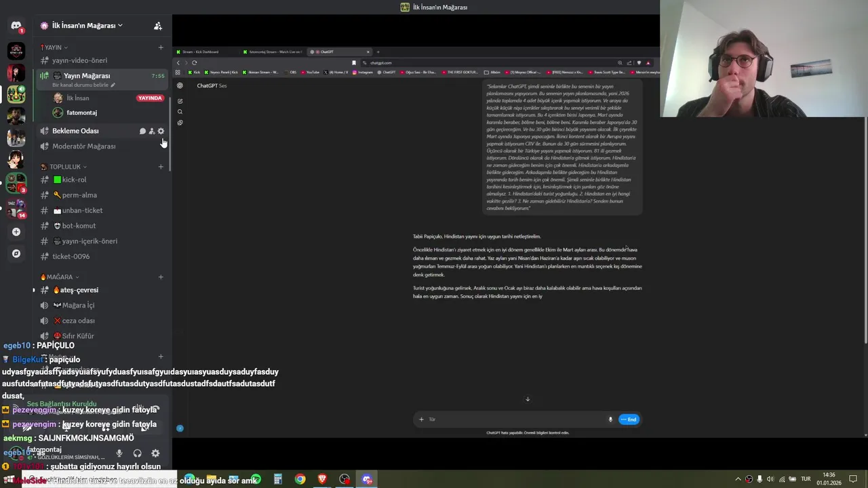Open ChatGPT logo sidebar icon

coord(180,85)
